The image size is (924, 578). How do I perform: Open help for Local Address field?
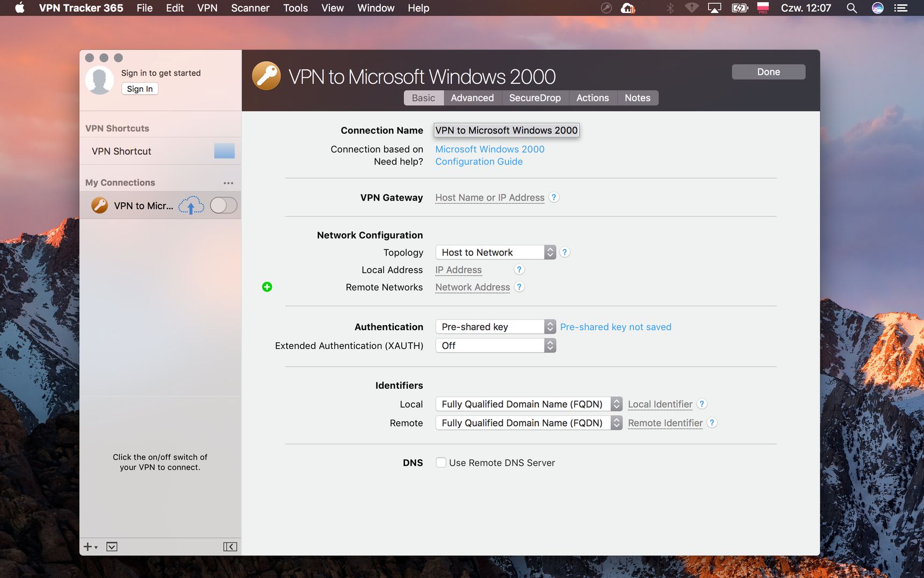pos(519,270)
